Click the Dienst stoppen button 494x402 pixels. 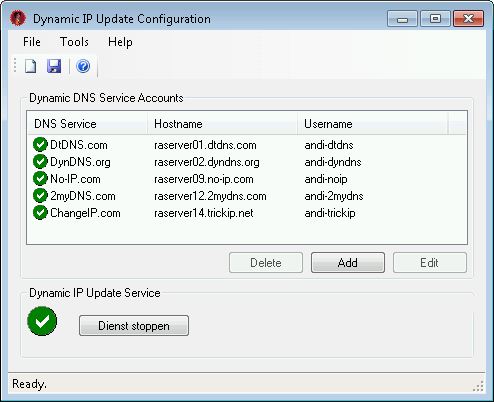tap(134, 326)
